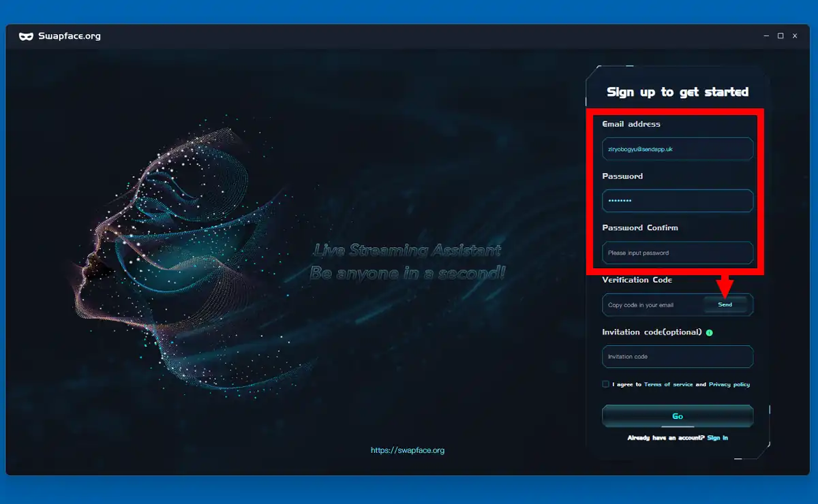Screen dimensions: 818x504
Task: Click the Invitation code input field
Action: click(x=678, y=356)
